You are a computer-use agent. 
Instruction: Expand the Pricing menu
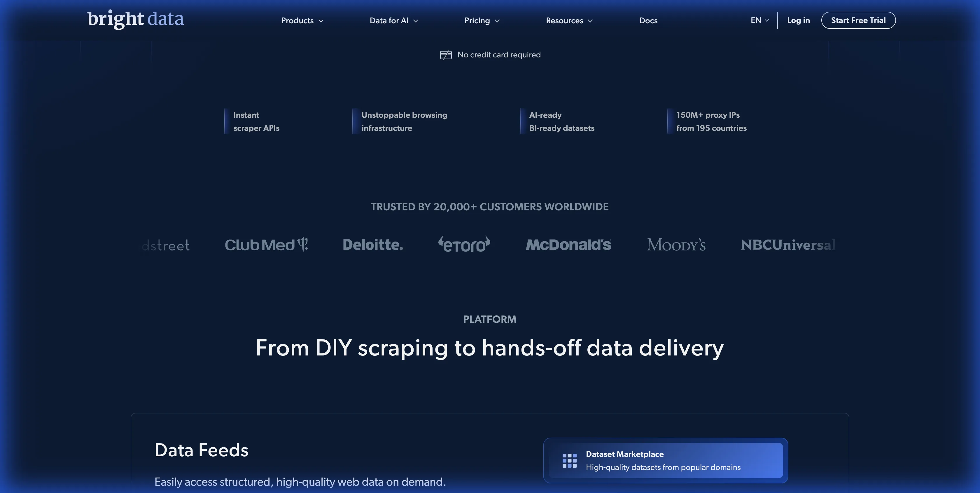point(482,20)
